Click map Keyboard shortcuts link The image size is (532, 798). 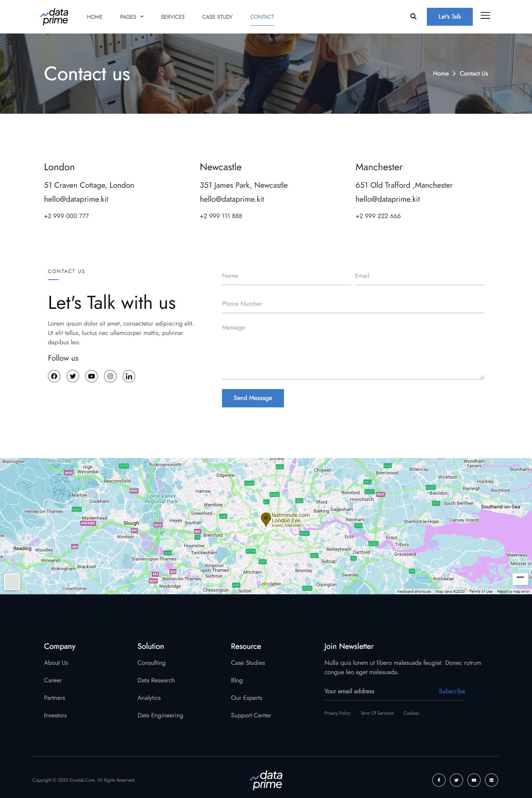coord(414,591)
